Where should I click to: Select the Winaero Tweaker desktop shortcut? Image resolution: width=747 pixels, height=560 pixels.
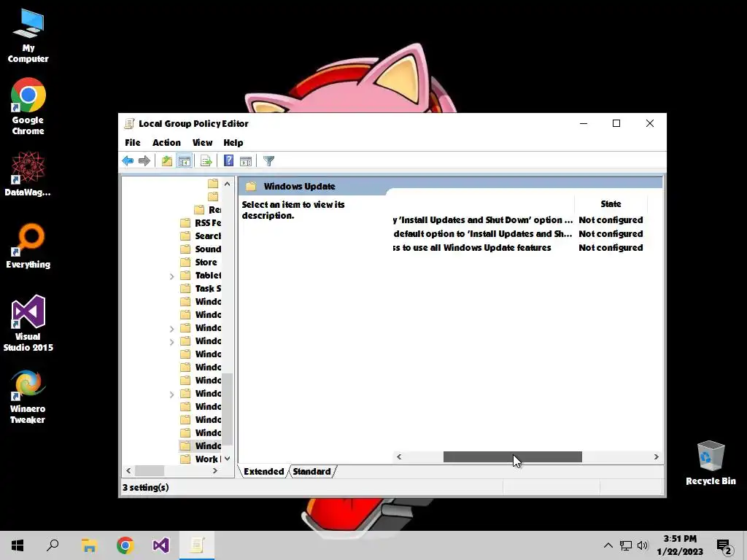pyautogui.click(x=28, y=397)
